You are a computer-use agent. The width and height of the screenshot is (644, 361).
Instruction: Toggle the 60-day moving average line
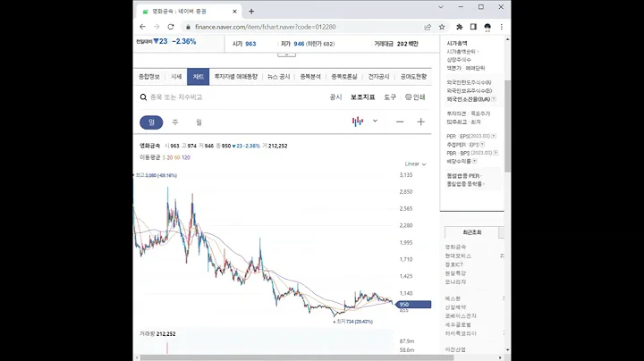click(177, 157)
